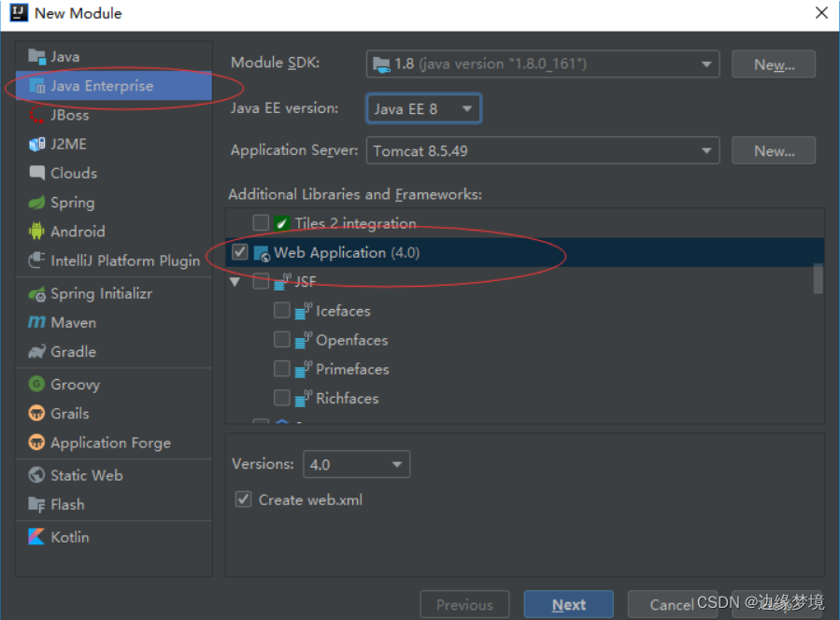This screenshot has height=620, width=840.
Task: Click the frameworks list scrollbar thumb
Action: coord(818,278)
